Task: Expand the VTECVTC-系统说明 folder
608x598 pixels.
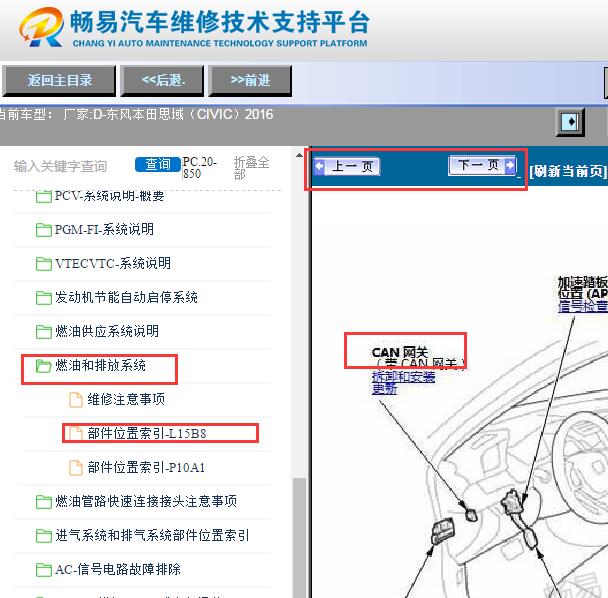Action: [x=112, y=264]
